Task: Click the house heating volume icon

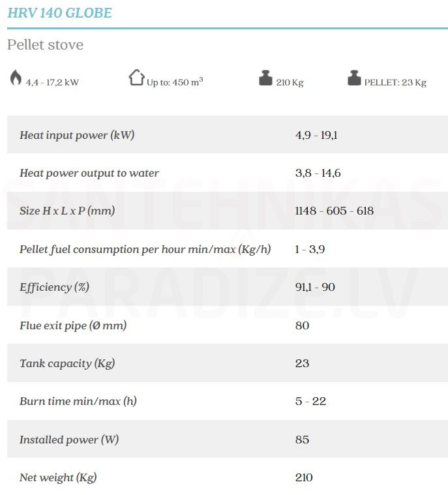Action: click(x=136, y=77)
